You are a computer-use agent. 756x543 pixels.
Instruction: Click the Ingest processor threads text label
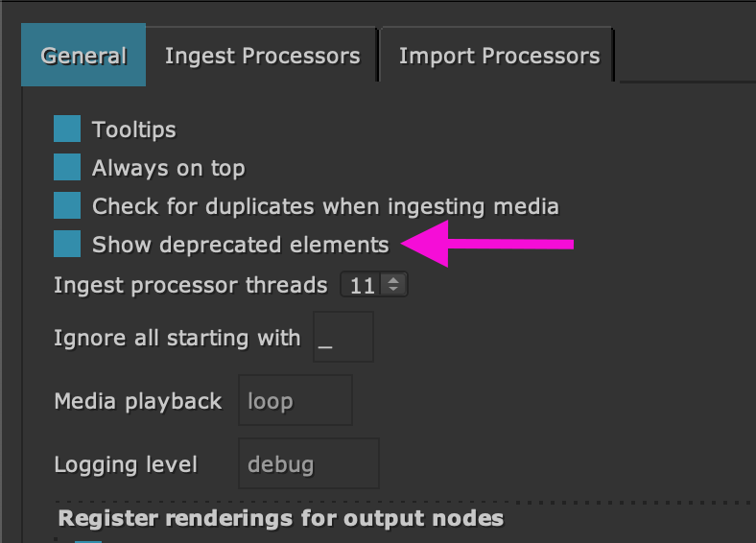pos(191,285)
